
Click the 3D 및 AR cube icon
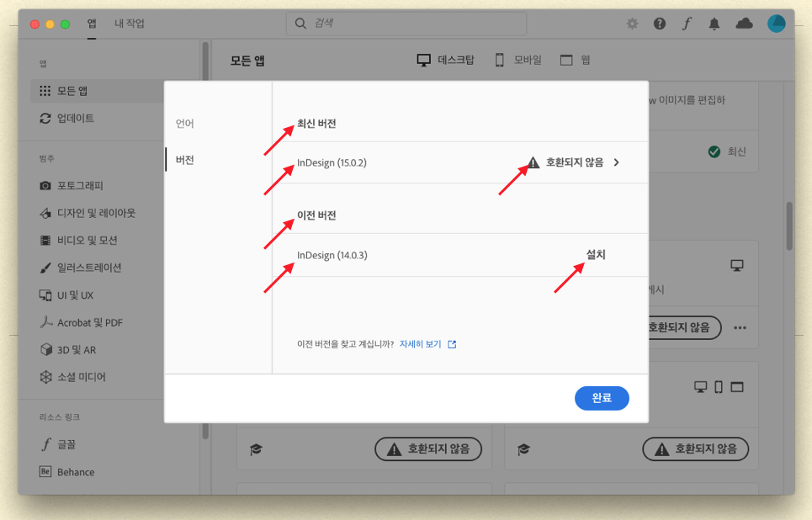pos(46,349)
